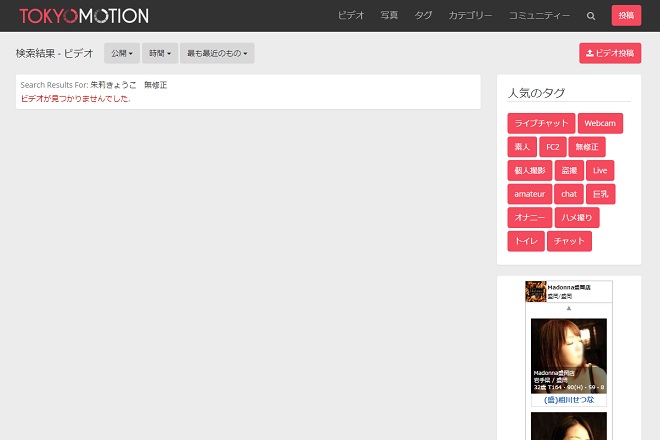Open the タグ navigation item
Viewport: 660px width, 440px height.
tap(424, 16)
